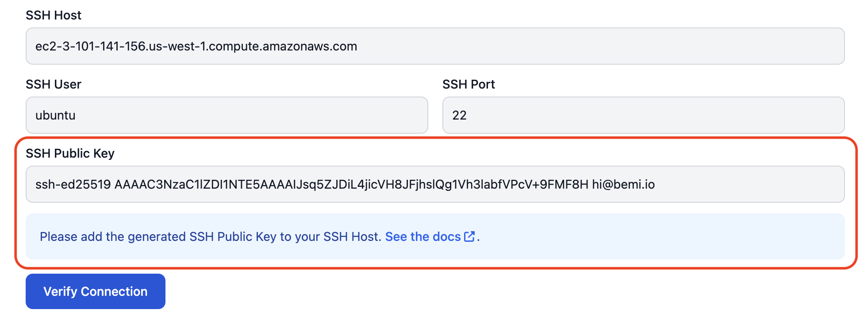Image resolution: width=868 pixels, height=333 pixels.
Task: Open the See the docs link
Action: pyautogui.click(x=423, y=236)
